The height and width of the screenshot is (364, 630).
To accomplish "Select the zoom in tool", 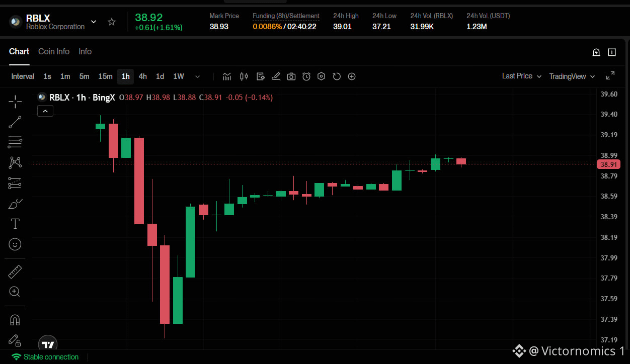I will point(15,292).
